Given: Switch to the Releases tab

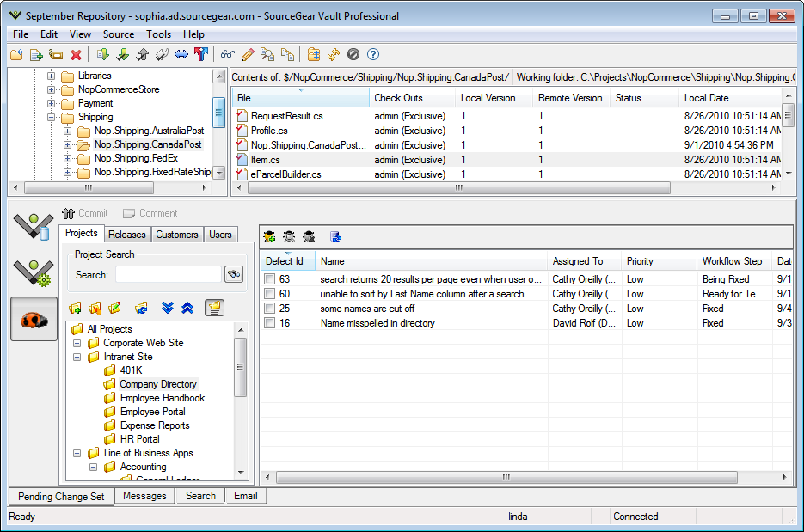Looking at the screenshot, I should pyautogui.click(x=127, y=235).
